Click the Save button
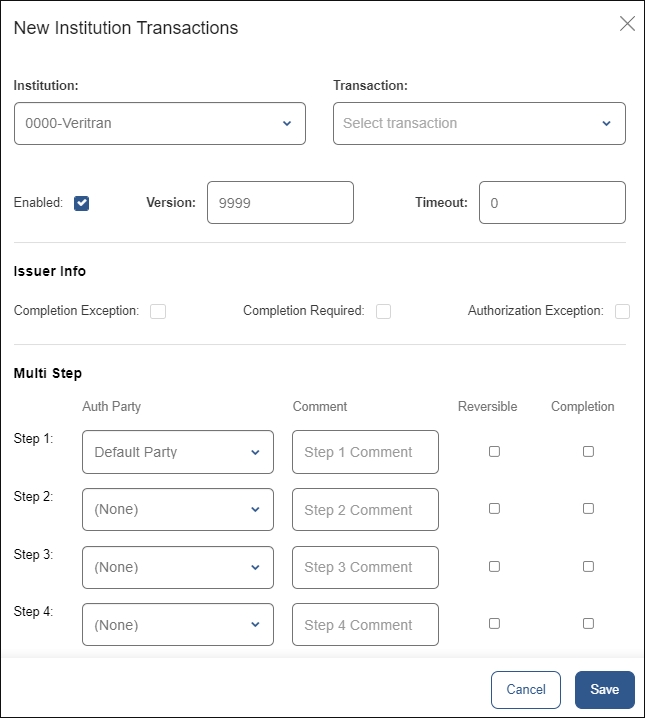Viewport: 645px width, 718px height. tap(604, 689)
